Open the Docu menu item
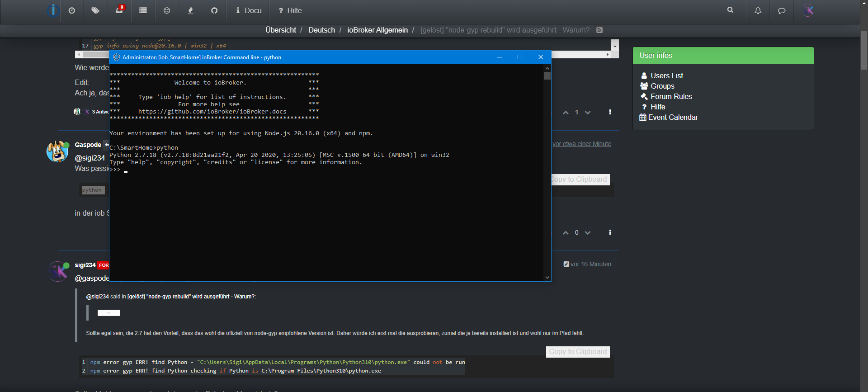The image size is (868, 392). click(249, 10)
